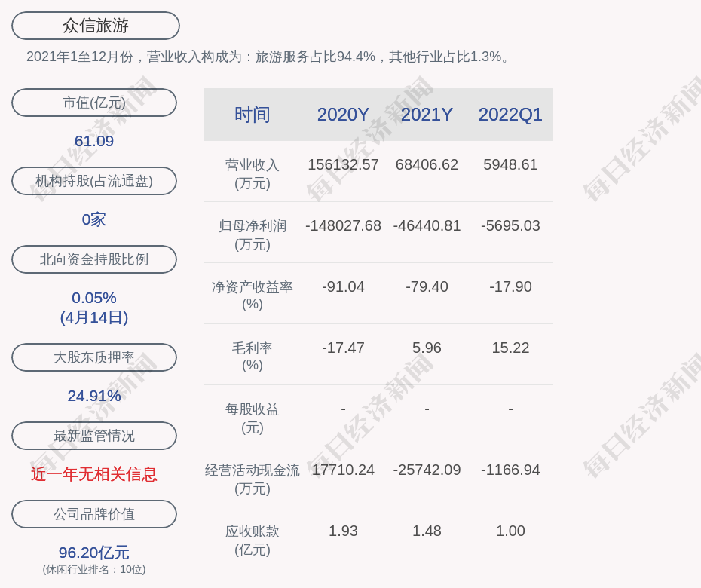
Task: Click the 2022Q1 column header
Action: click(x=510, y=115)
